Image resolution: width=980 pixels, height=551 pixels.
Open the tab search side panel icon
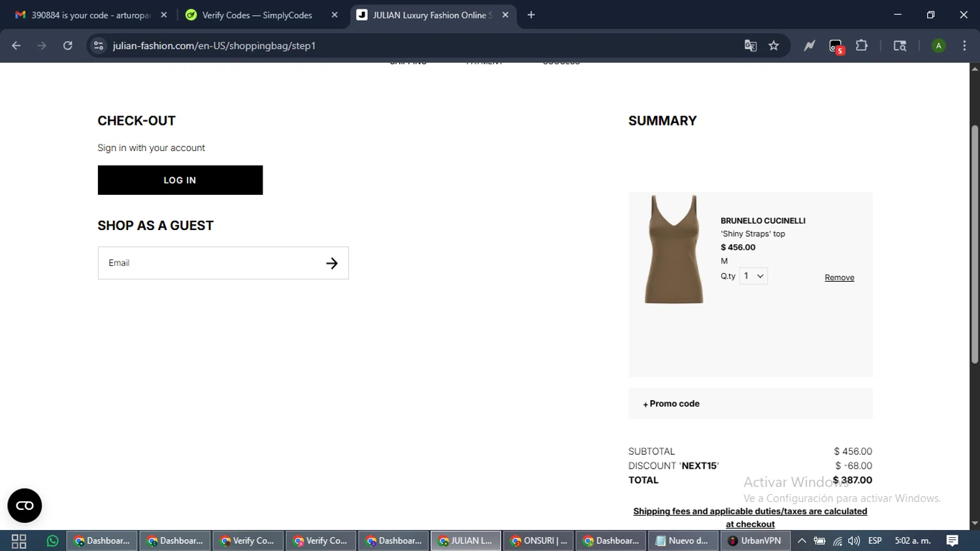tap(900, 46)
